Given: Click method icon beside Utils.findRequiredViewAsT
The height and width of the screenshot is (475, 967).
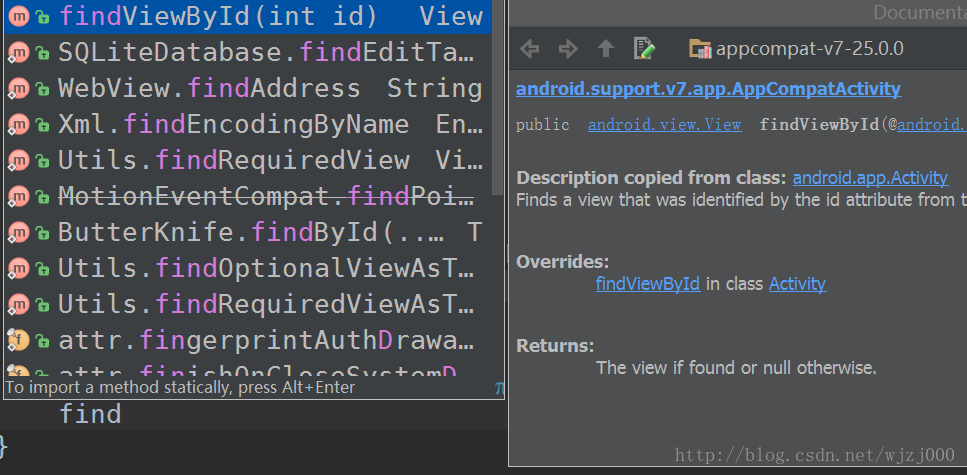Looking at the screenshot, I should coord(19,304).
